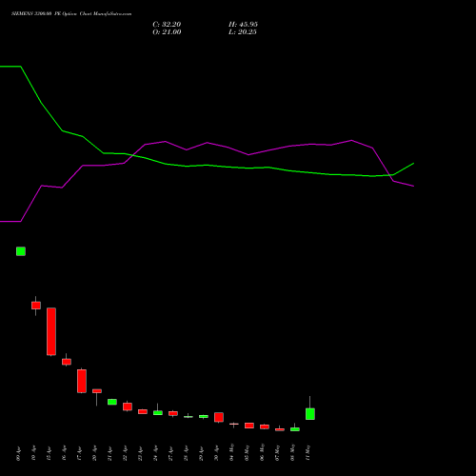Image resolution: width=476 pixels, height=476 pixels.
Task: Click the green candle above 08 May
Action: tap(295, 429)
